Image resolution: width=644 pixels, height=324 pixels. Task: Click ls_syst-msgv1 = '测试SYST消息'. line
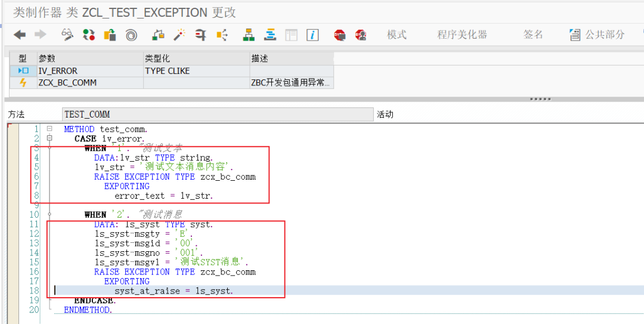(x=172, y=262)
